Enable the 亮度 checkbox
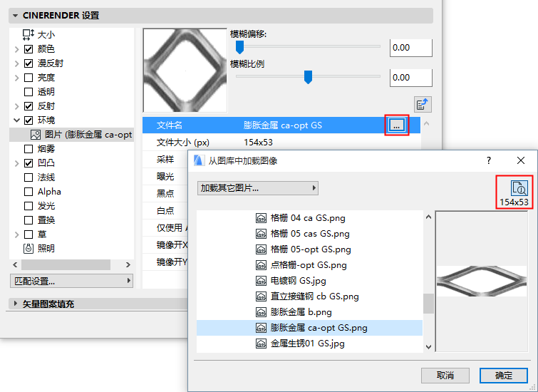This screenshot has width=538, height=392. 29,78
